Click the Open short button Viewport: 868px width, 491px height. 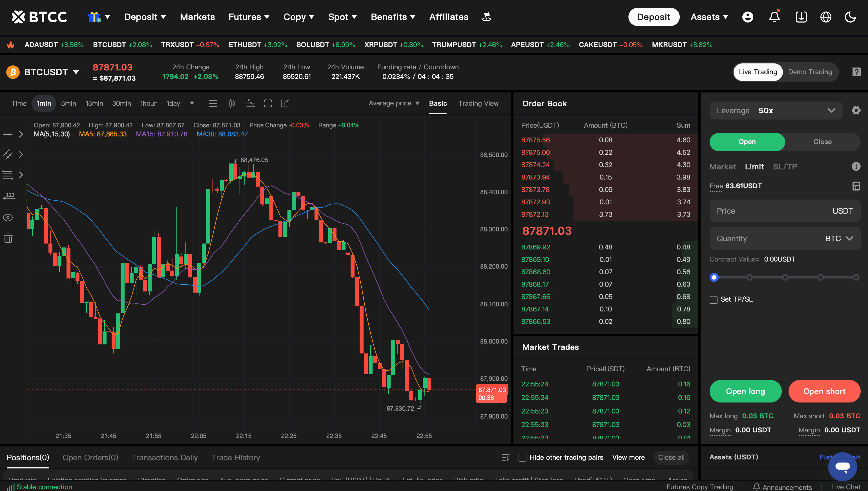click(824, 391)
